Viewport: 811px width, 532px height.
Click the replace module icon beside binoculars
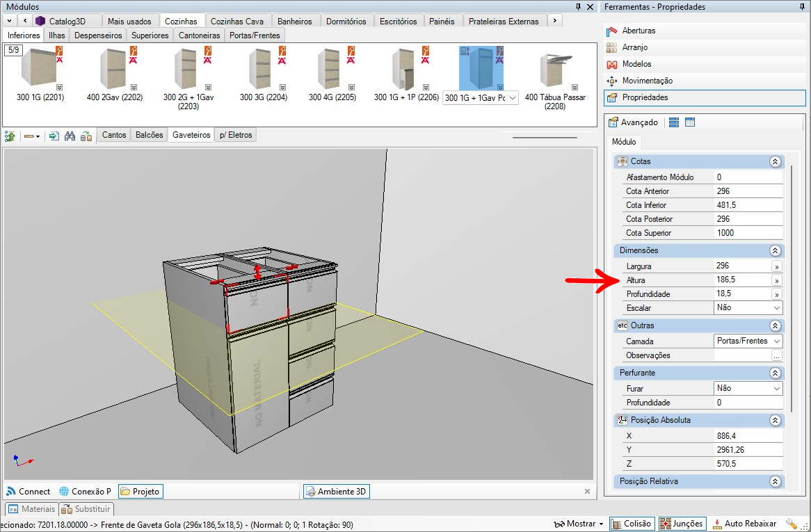[86, 136]
